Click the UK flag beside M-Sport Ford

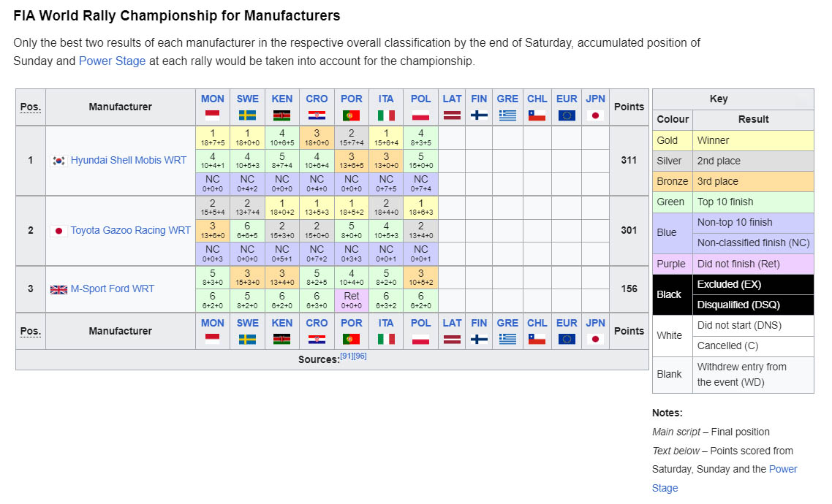[58, 289]
